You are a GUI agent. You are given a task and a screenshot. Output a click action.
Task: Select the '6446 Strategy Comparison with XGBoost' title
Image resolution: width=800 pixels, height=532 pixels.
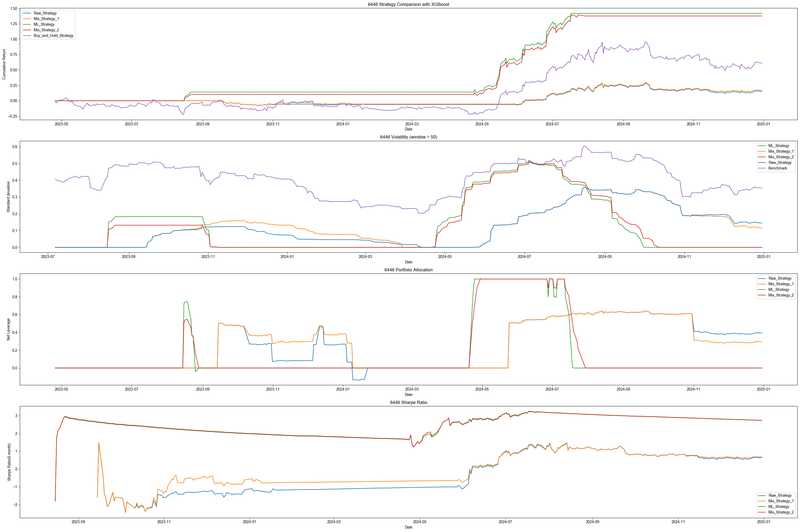[409, 4]
